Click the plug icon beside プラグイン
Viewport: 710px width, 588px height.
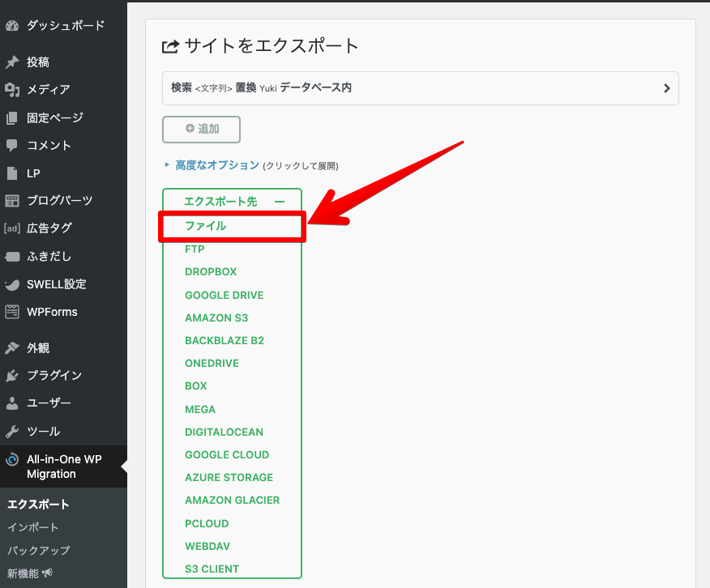pos(12,376)
